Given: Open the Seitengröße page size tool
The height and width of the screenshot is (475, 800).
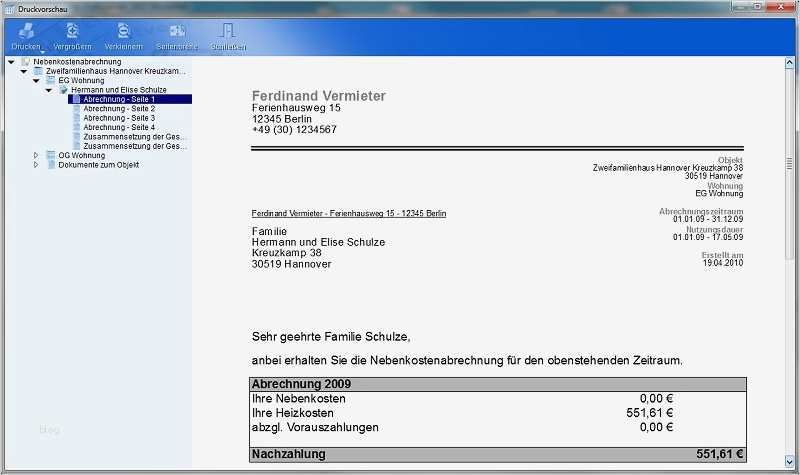Looking at the screenshot, I should [177, 31].
